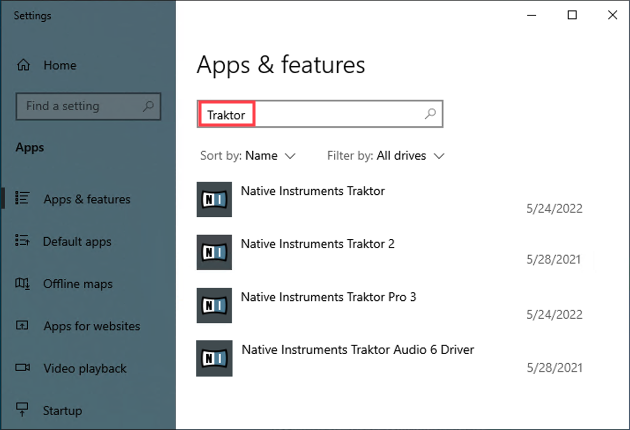Image resolution: width=630 pixels, height=430 pixels.
Task: Click the Offline maps icon
Action: tap(22, 283)
